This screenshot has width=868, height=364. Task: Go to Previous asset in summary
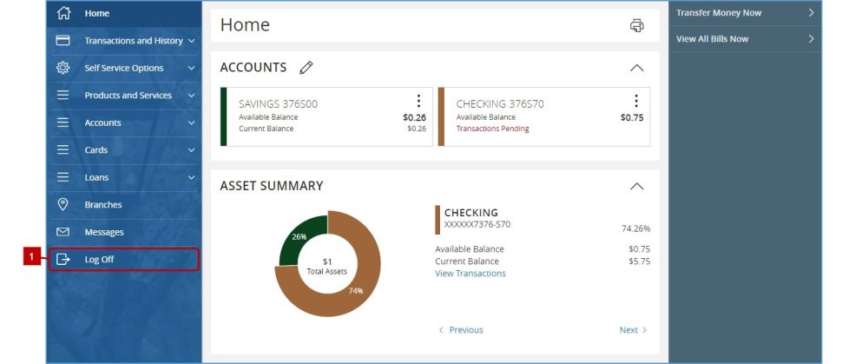461,329
